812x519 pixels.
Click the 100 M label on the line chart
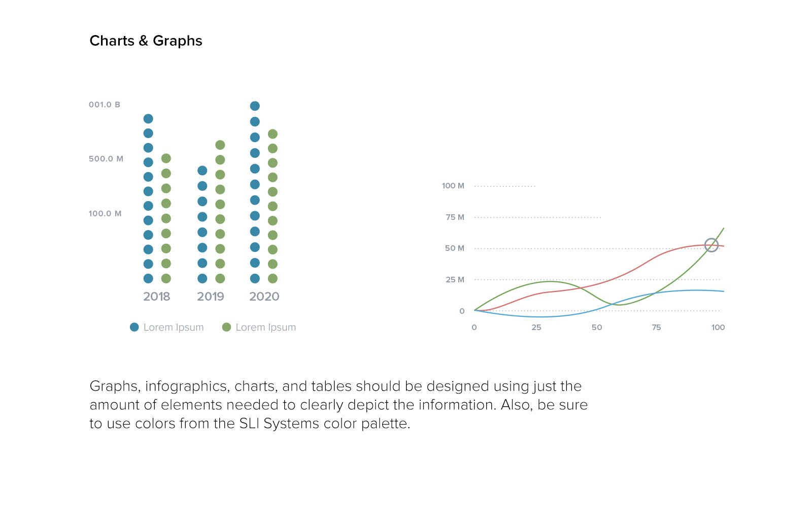(x=453, y=186)
